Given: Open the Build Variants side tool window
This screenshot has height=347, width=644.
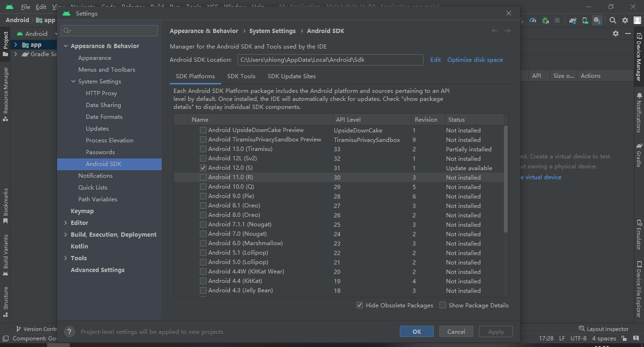Looking at the screenshot, I should click(5, 255).
